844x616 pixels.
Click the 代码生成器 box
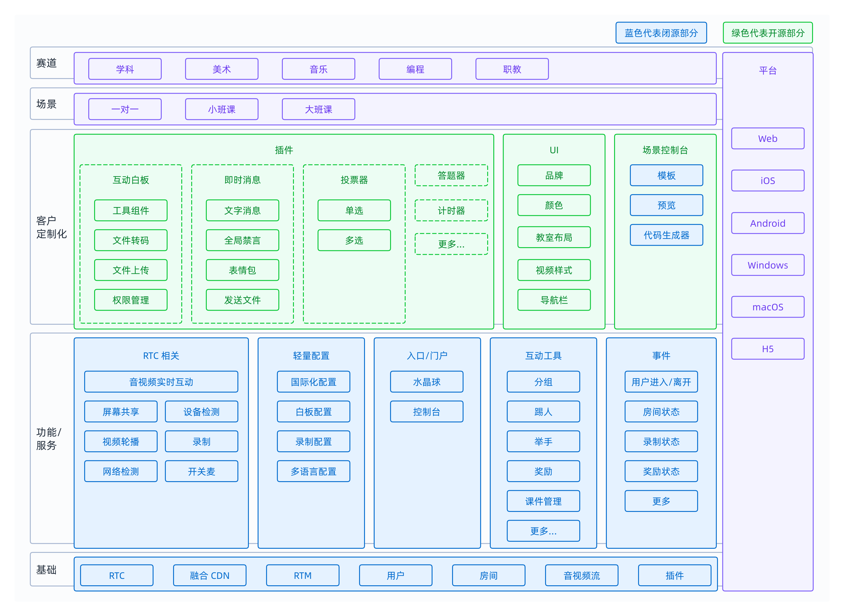click(666, 235)
